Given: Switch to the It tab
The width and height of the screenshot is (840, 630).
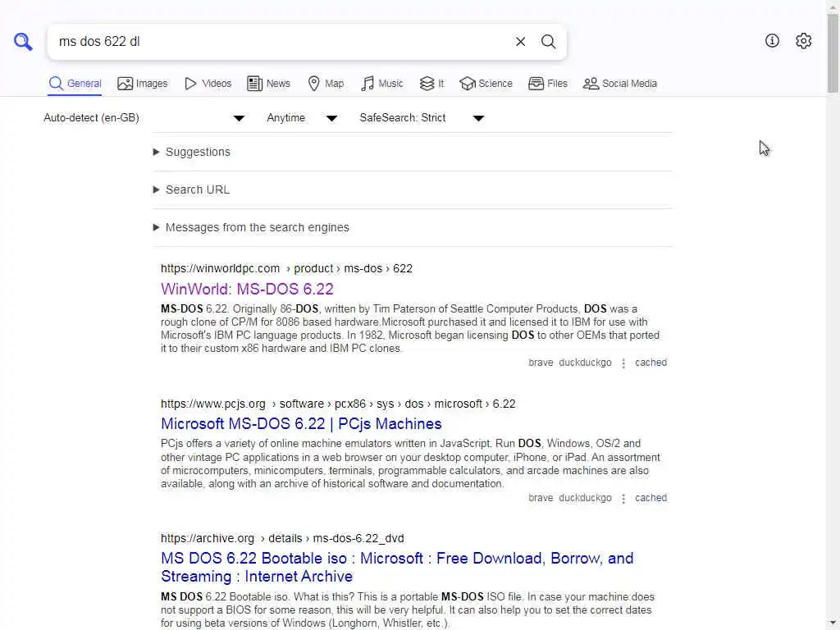Looking at the screenshot, I should point(431,84).
